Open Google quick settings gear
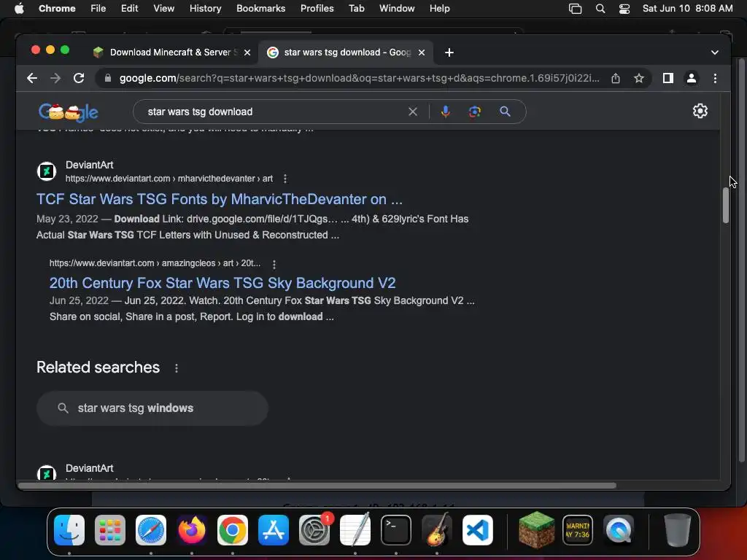 click(700, 111)
